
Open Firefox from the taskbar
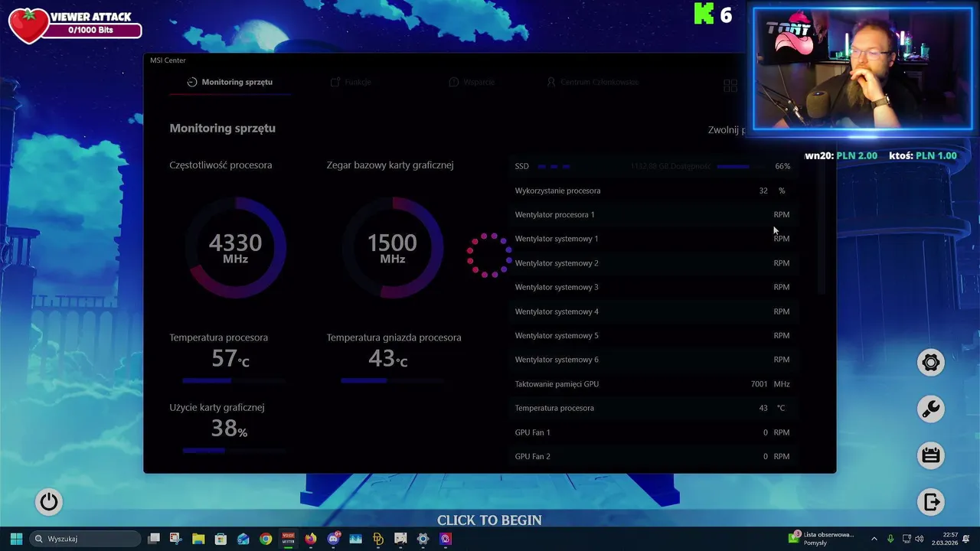pos(310,539)
